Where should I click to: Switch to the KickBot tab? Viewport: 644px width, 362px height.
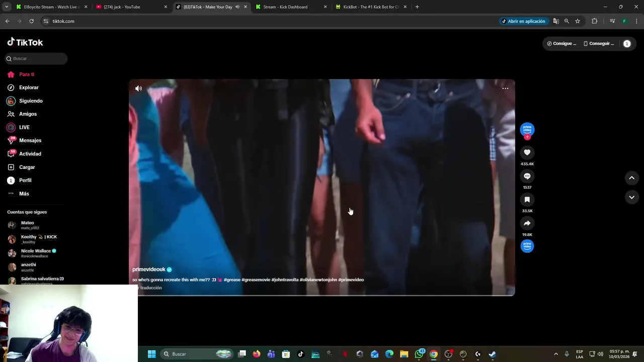click(371, 7)
